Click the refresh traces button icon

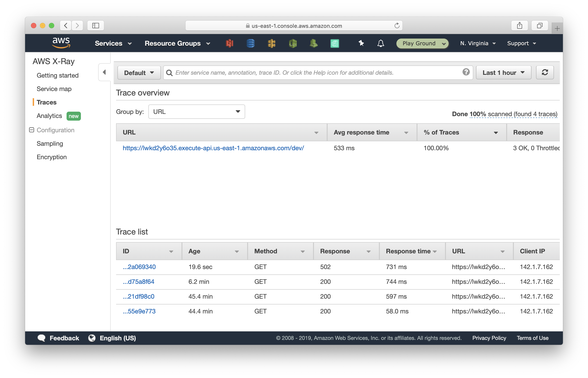coord(544,72)
